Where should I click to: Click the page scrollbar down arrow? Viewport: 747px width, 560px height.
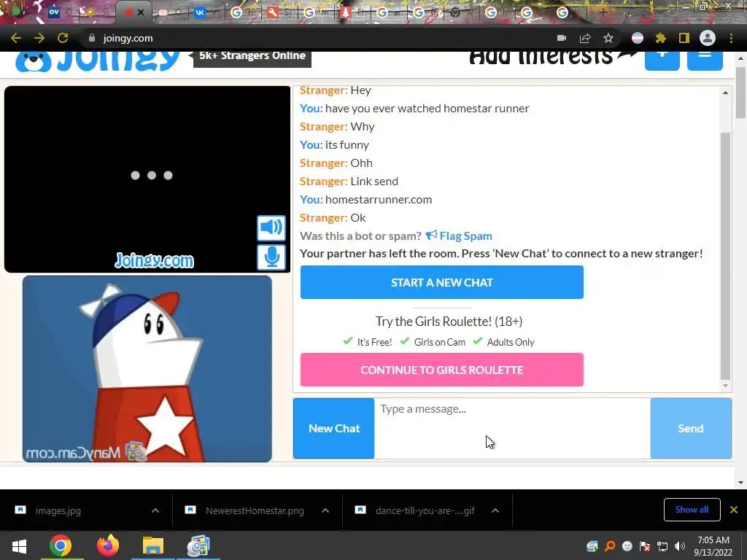click(740, 483)
